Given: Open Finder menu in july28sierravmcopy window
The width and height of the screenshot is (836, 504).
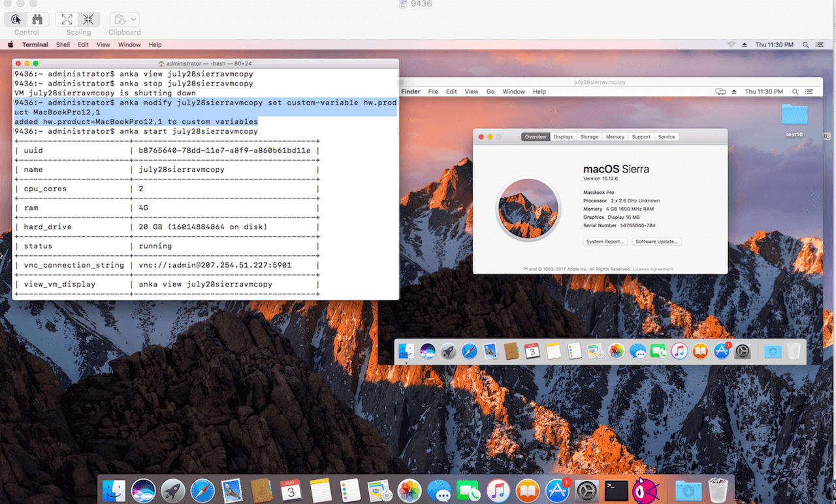Looking at the screenshot, I should point(411,91).
